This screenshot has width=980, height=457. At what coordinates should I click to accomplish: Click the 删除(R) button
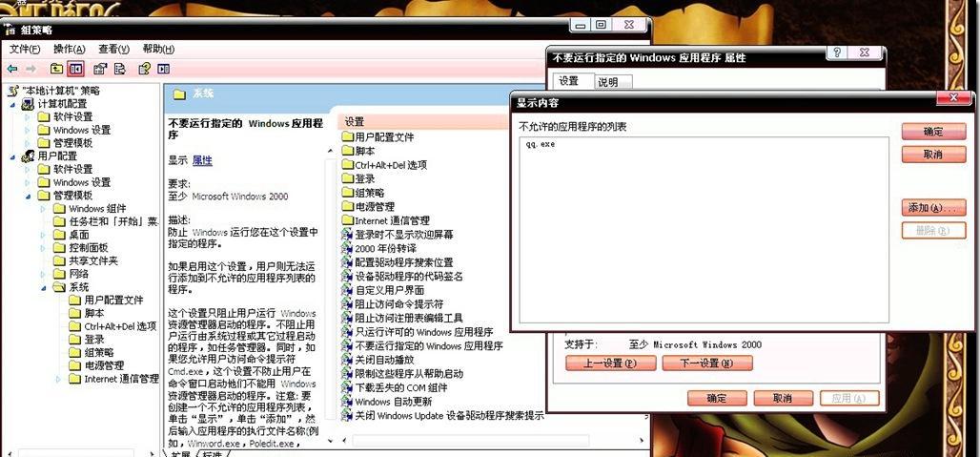[x=933, y=230]
